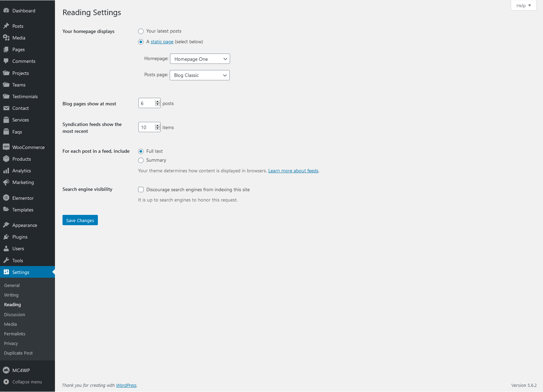Open the General settings submenu item
The height and width of the screenshot is (392, 543).
pyautogui.click(x=12, y=286)
